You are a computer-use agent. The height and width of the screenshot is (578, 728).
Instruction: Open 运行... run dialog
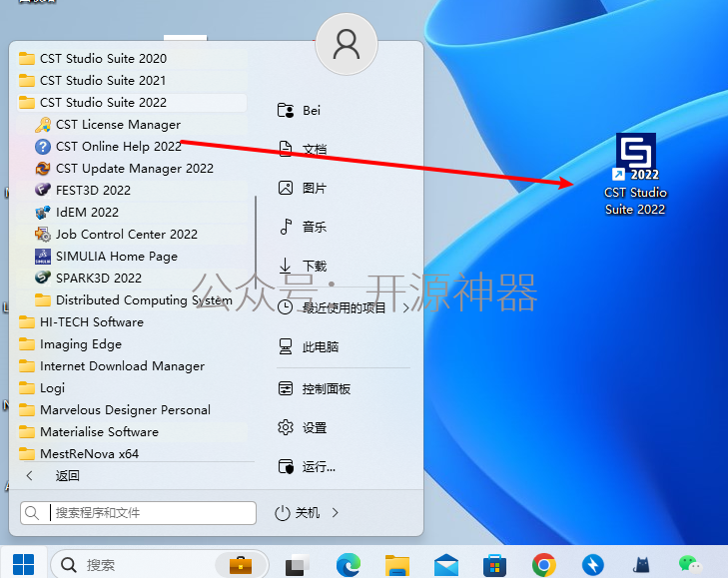307,466
